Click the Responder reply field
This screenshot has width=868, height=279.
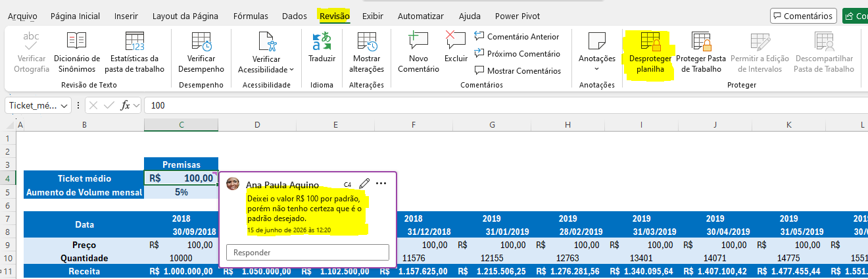[x=307, y=252]
